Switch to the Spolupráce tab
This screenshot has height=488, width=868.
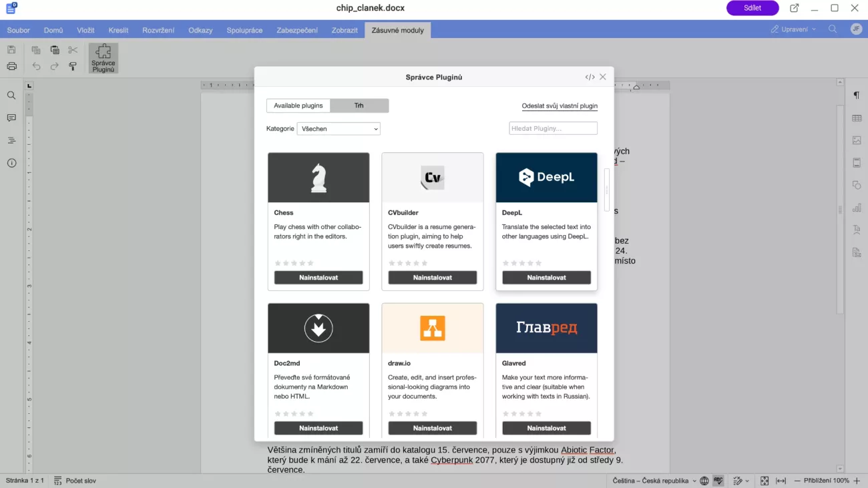click(244, 30)
